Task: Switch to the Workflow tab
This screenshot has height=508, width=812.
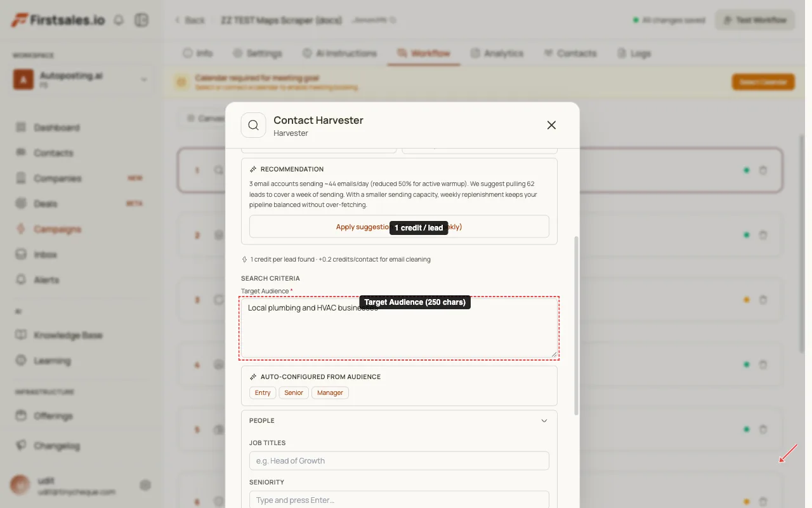Action: [x=424, y=53]
